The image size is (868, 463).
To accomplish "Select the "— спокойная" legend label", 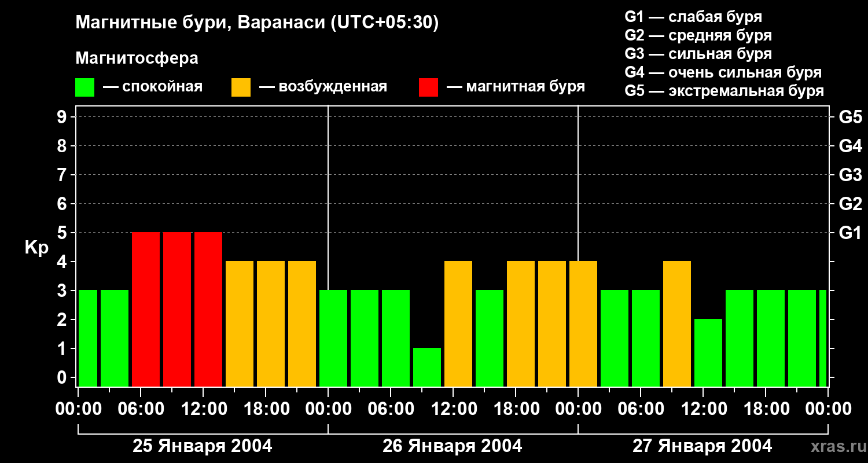I will 153,87.
